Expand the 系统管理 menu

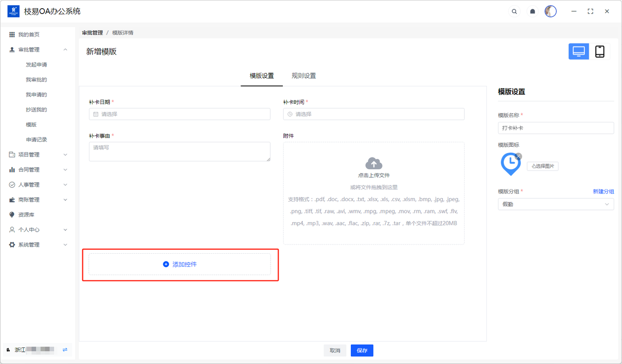[65, 245]
